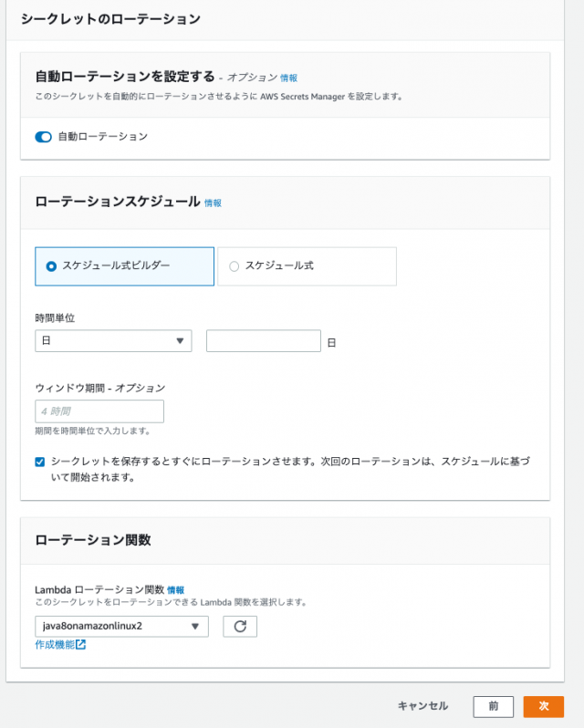The image size is (584, 728).
Task: Click the refresh Lambda functions icon button
Action: click(240, 627)
